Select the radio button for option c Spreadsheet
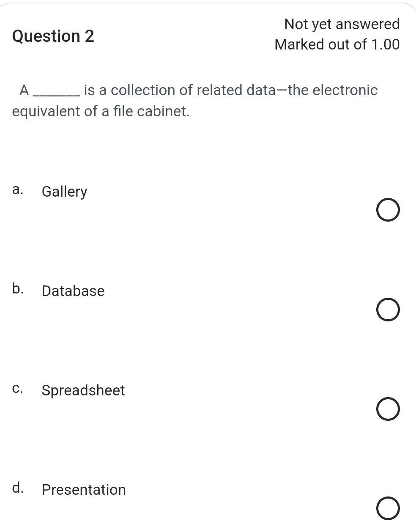The image size is (416, 532). coord(388,409)
